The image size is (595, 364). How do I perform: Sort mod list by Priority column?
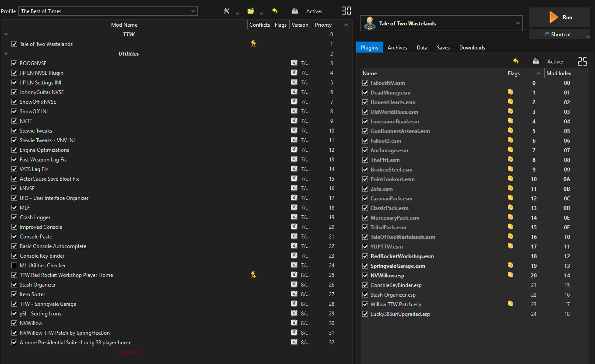[323, 25]
